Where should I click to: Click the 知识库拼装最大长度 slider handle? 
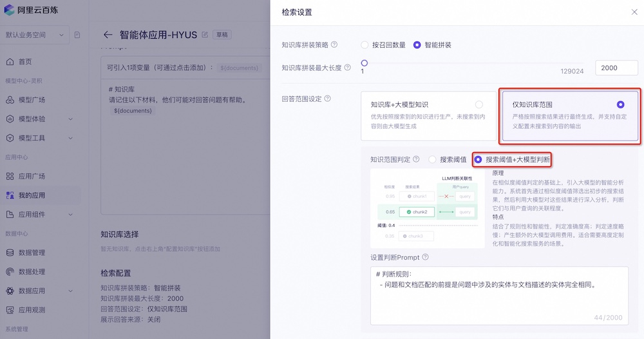tap(365, 63)
